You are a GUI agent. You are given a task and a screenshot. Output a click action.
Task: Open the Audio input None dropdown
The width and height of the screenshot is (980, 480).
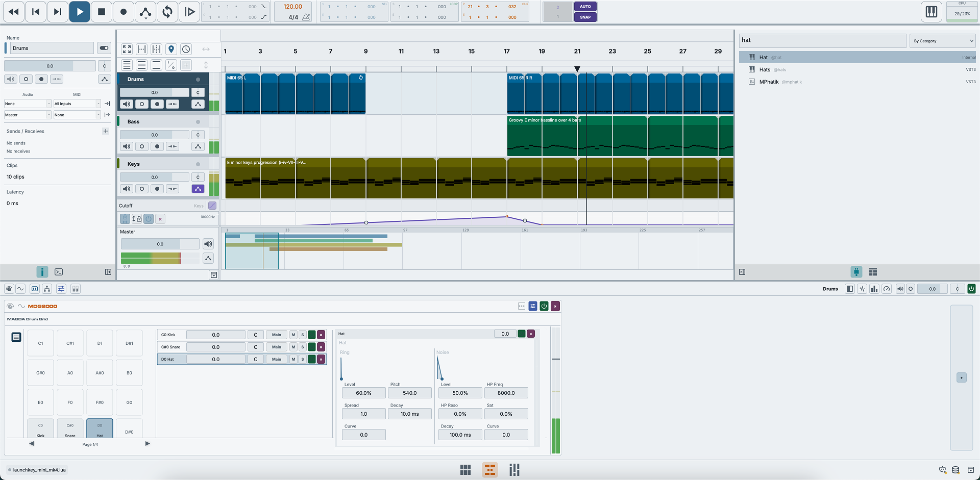tap(28, 104)
